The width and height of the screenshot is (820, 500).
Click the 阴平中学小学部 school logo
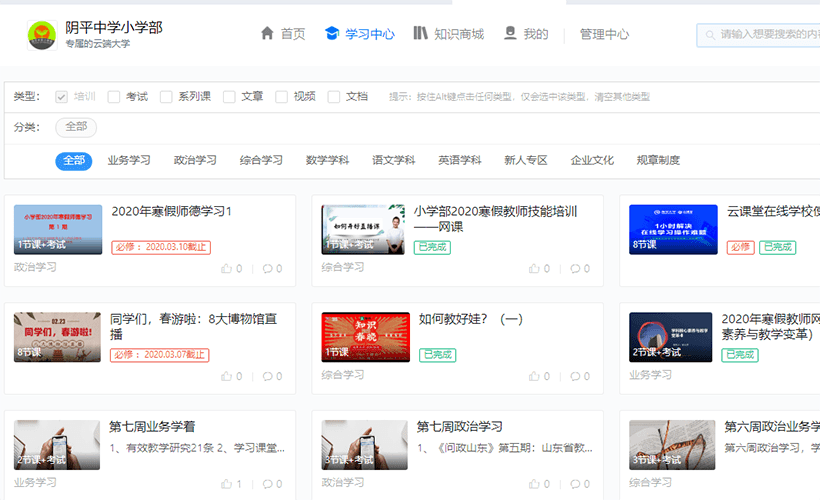42,35
